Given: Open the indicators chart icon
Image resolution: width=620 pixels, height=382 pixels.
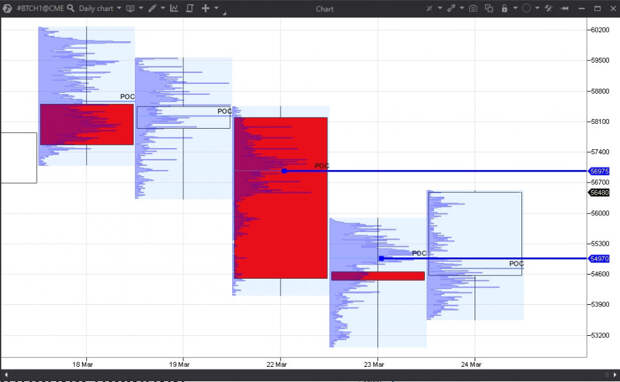Looking at the screenshot, I should tap(174, 8).
